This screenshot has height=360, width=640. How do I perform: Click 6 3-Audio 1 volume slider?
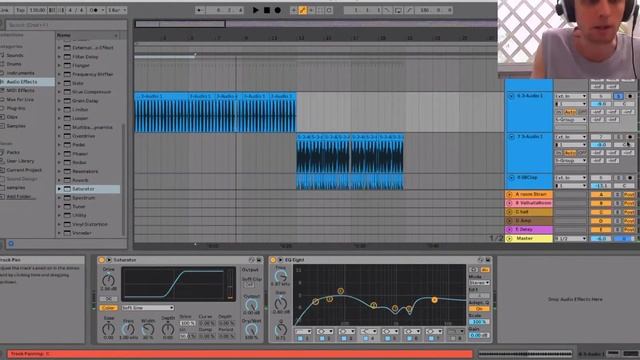coord(600,104)
